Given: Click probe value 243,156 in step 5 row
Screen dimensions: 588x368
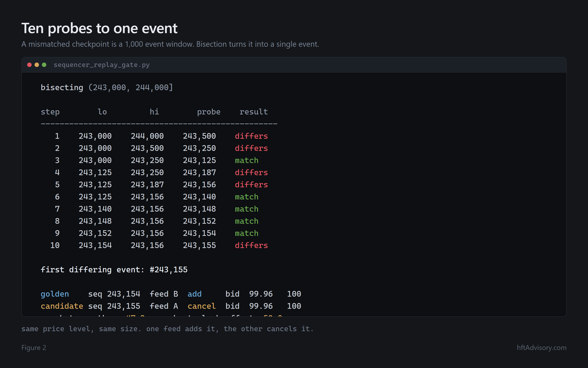Looking at the screenshot, I should tap(199, 185).
